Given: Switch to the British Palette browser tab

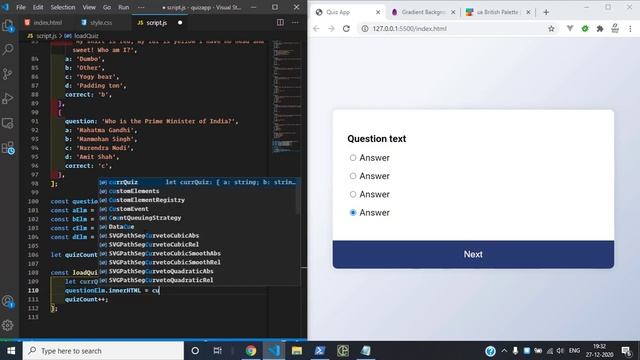Looking at the screenshot, I should click(498, 12).
